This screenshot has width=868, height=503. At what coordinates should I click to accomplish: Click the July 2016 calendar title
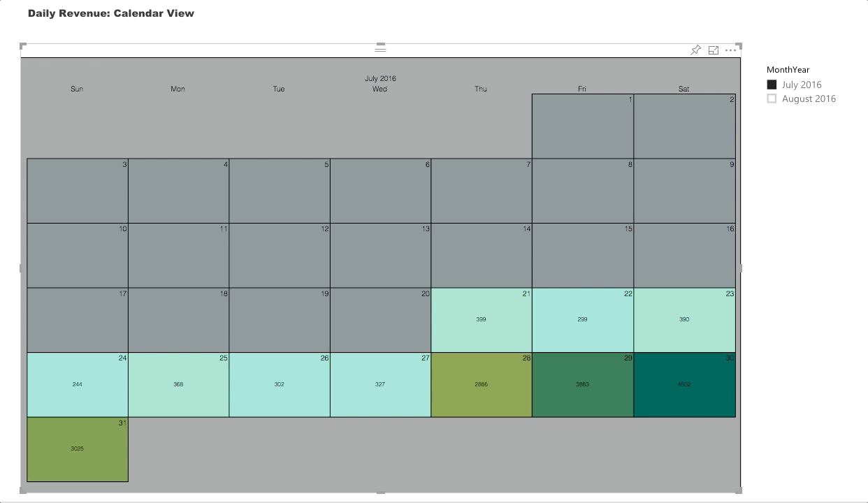(380, 78)
